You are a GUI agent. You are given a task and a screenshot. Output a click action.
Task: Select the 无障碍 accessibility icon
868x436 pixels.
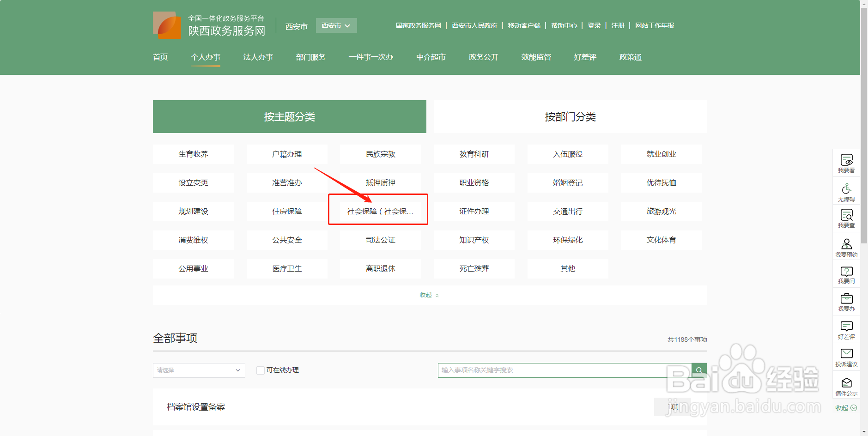coord(846,191)
